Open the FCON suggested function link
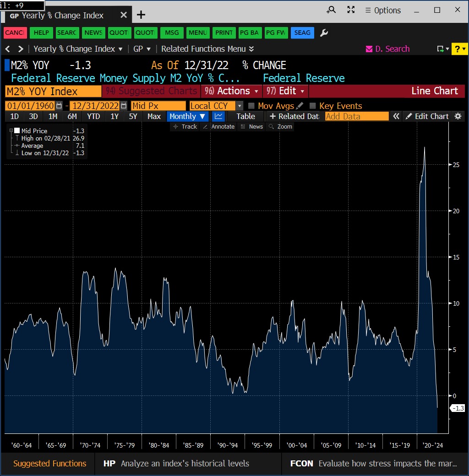Image resolution: width=469 pixels, height=476 pixels. 373,464
